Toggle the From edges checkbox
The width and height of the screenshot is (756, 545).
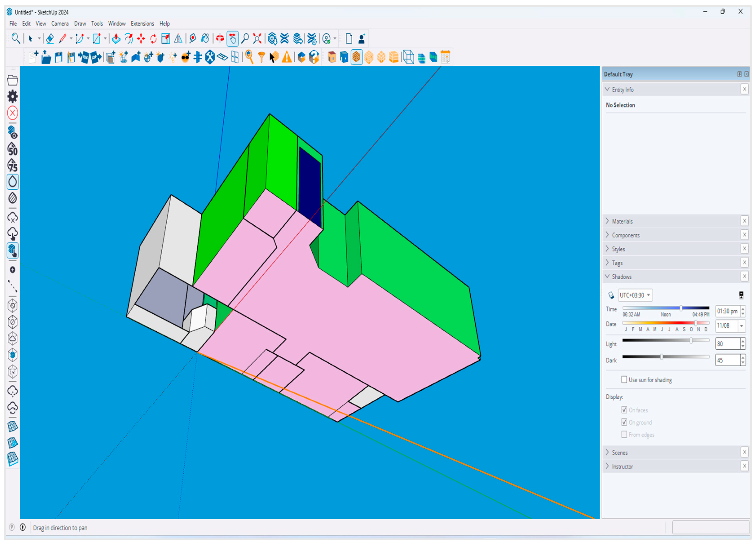point(624,434)
